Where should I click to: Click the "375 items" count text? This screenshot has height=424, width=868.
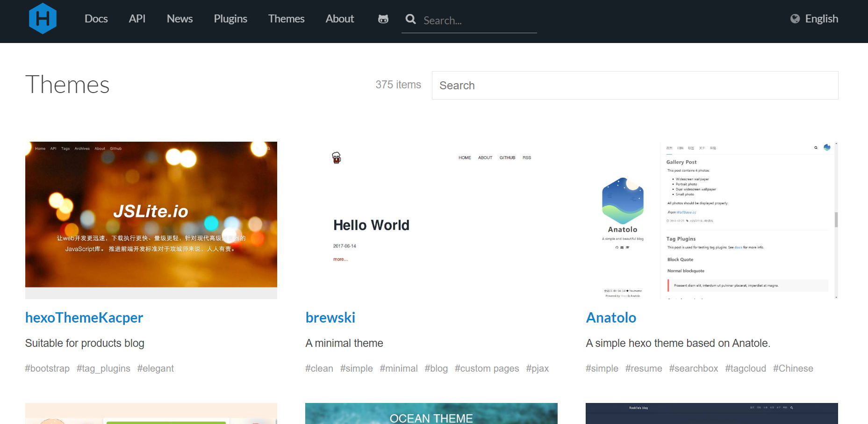[x=398, y=85]
